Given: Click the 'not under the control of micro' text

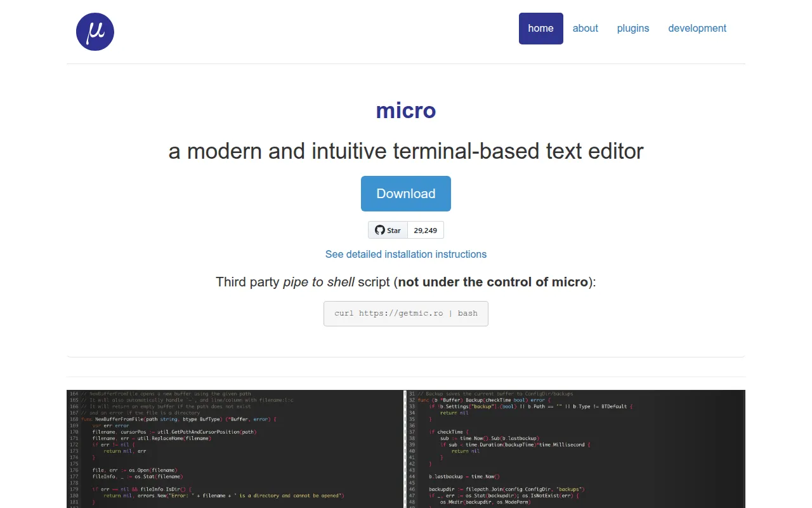Looking at the screenshot, I should pyautogui.click(x=493, y=282).
